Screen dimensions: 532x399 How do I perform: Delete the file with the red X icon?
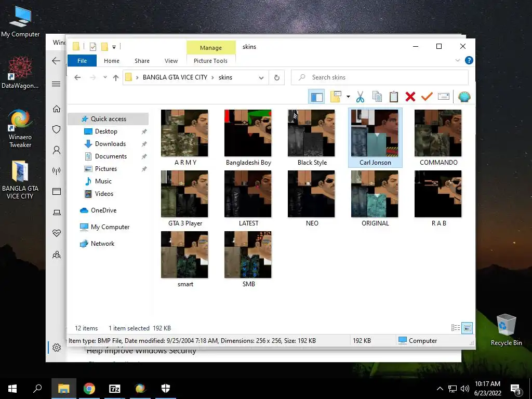(410, 97)
